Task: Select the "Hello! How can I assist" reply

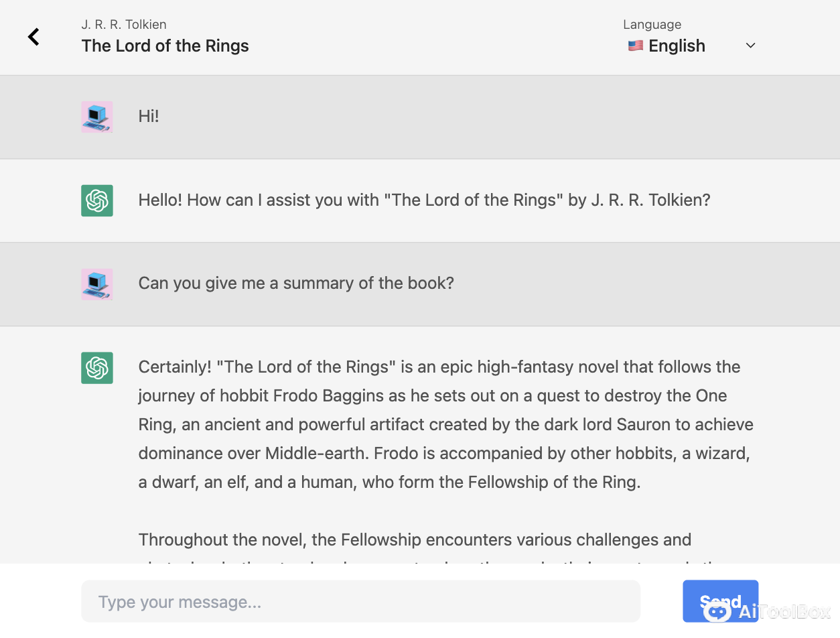Action: tap(424, 200)
